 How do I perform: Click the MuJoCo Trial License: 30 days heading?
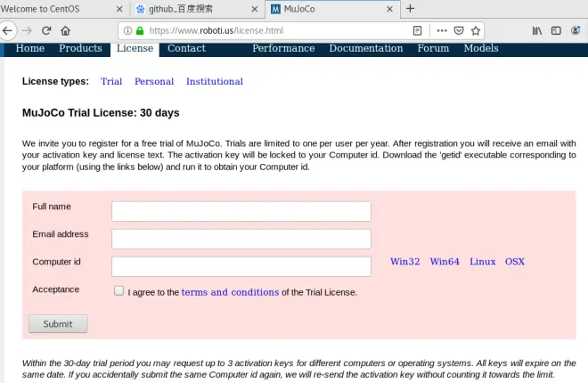pyautogui.click(x=101, y=113)
